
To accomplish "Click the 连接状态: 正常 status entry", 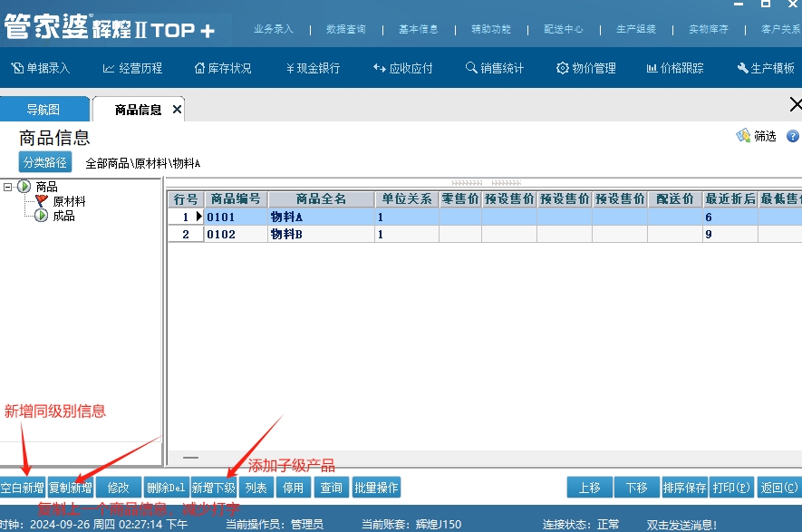I will click(x=581, y=525).
